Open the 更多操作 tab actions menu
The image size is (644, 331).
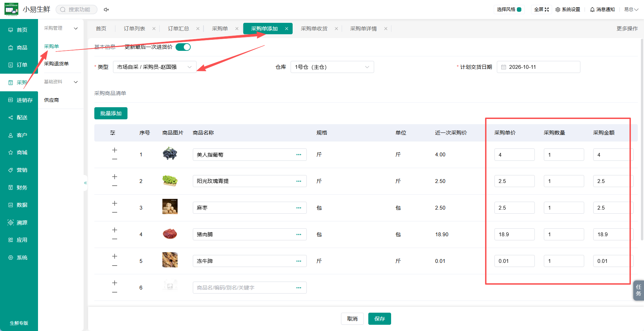pos(627,29)
